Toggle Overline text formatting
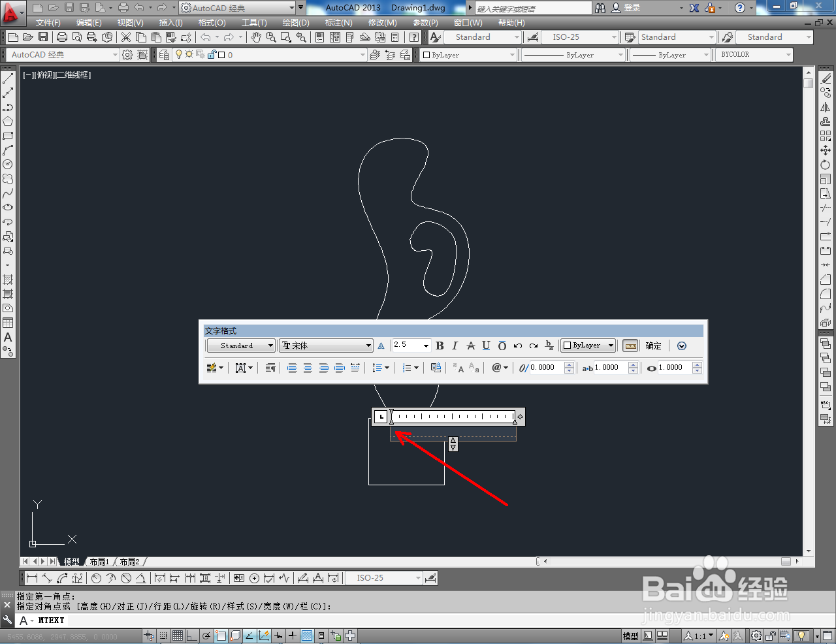The image size is (836, 644). [502, 346]
